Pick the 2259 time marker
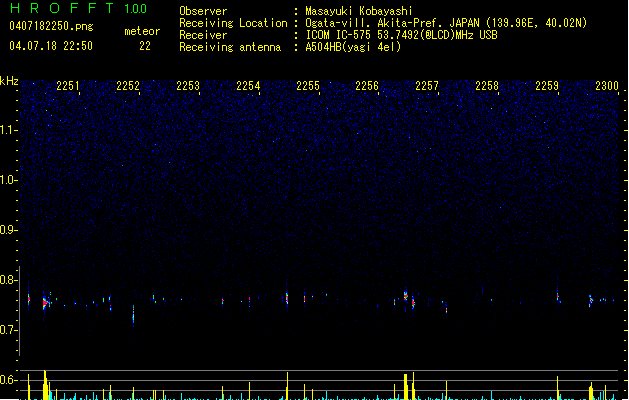The height and width of the screenshot is (400, 629). click(547, 86)
